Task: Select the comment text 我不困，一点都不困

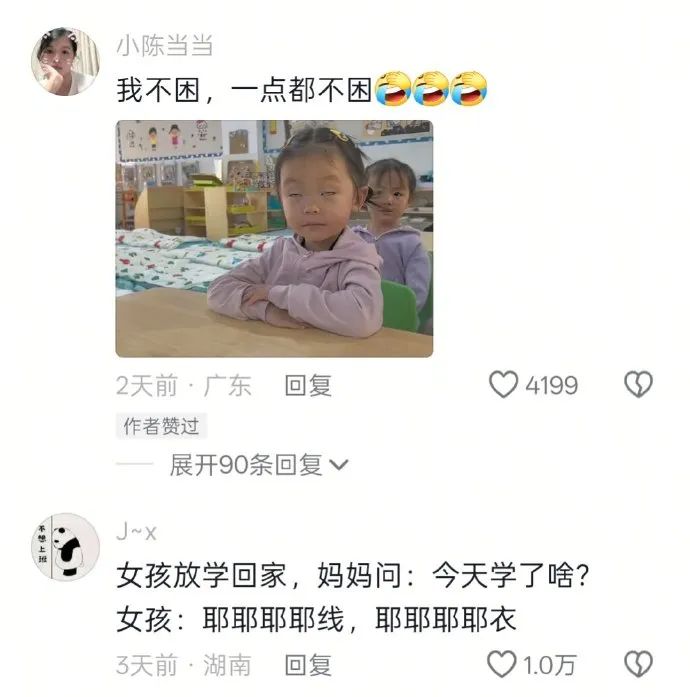Action: (244, 90)
